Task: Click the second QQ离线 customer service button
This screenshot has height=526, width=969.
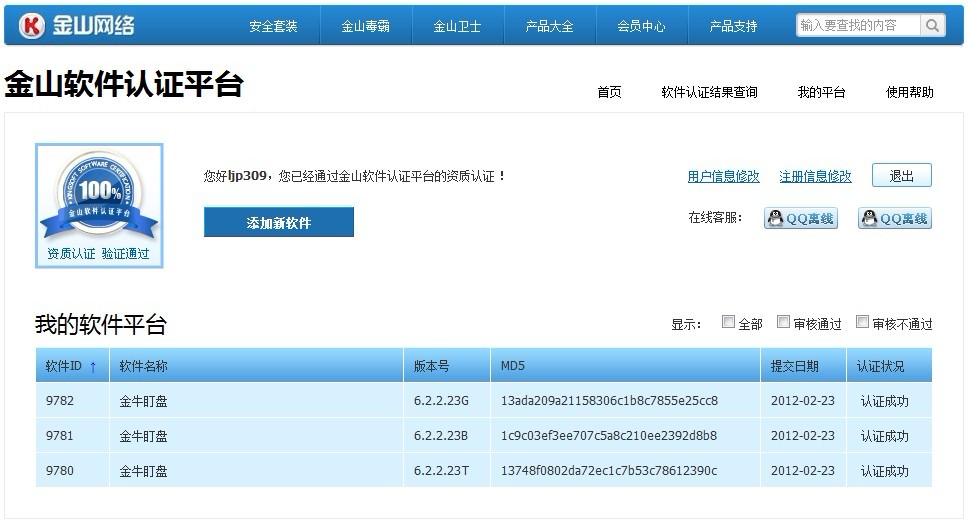Action: click(895, 218)
